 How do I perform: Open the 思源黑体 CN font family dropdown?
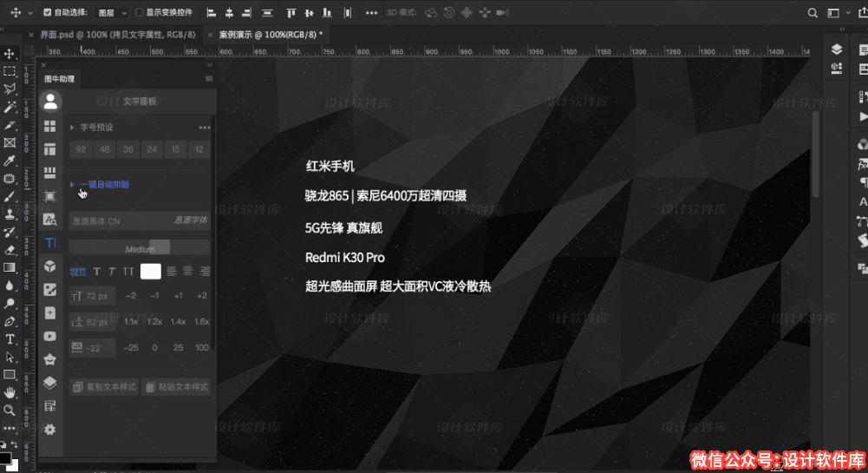[x=140, y=220]
